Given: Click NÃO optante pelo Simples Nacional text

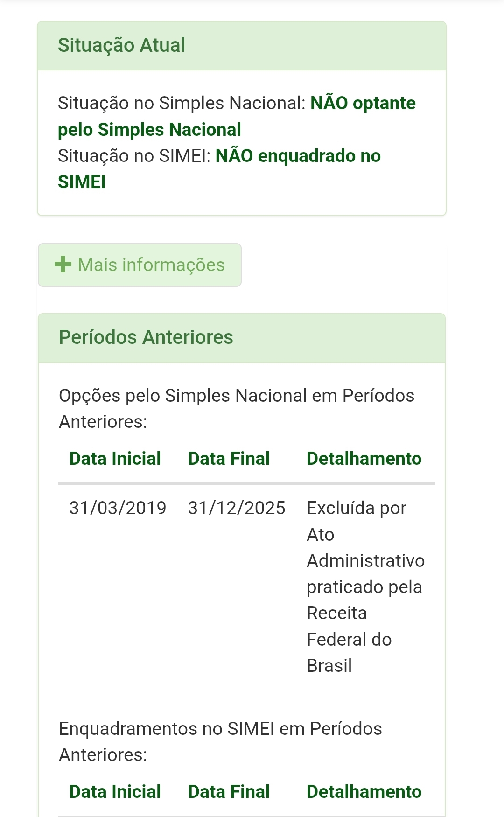Looking at the screenshot, I should [237, 116].
